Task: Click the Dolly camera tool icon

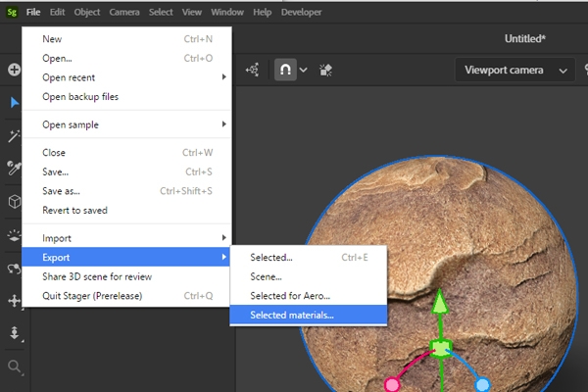Action: tap(15, 333)
